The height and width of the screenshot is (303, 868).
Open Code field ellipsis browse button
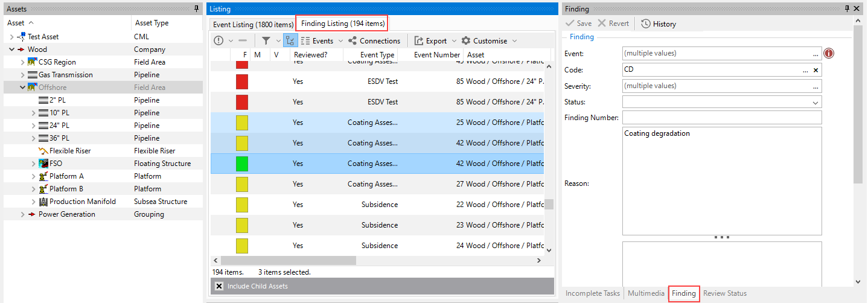coord(805,70)
